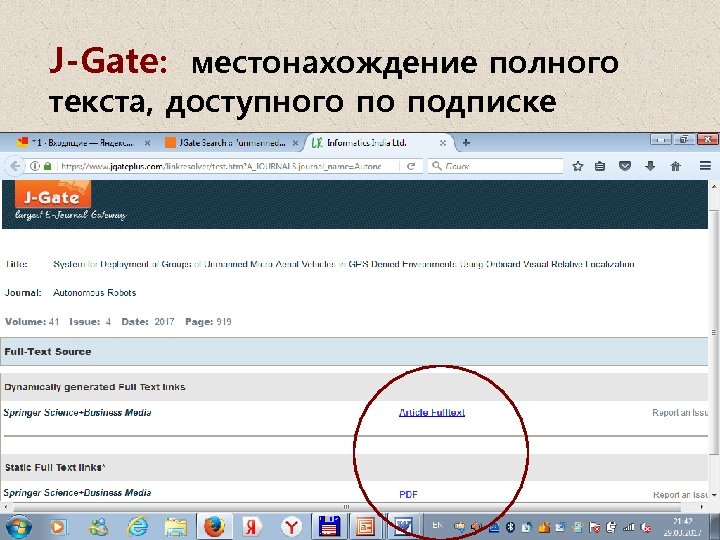Open the floppy-disk app on taskbar
The image size is (720, 540).
[x=329, y=527]
